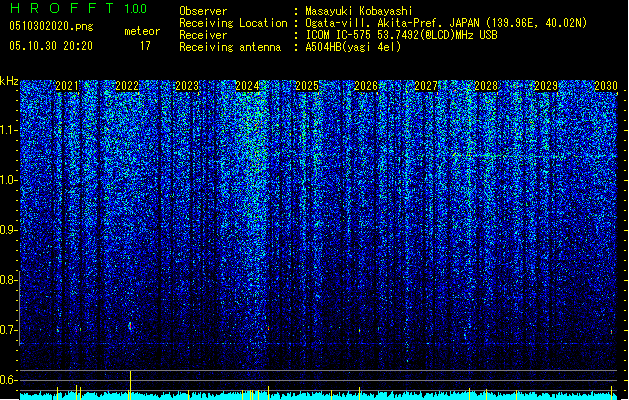
Task: Click the 'meteor' count label
Action: click(142, 31)
